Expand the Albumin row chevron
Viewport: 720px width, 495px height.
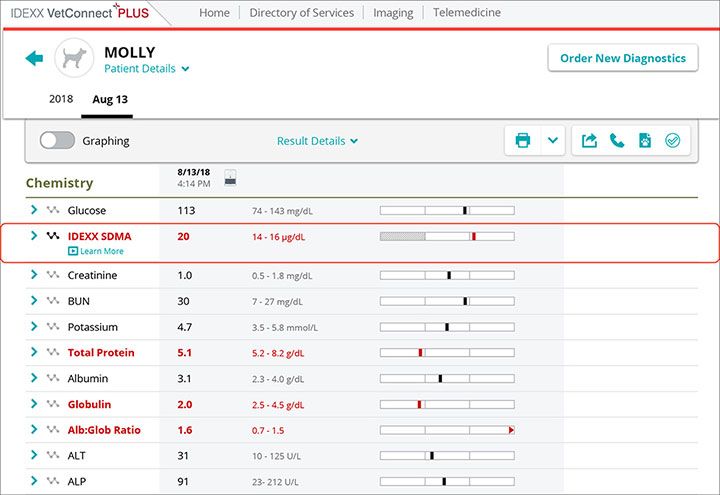34,377
